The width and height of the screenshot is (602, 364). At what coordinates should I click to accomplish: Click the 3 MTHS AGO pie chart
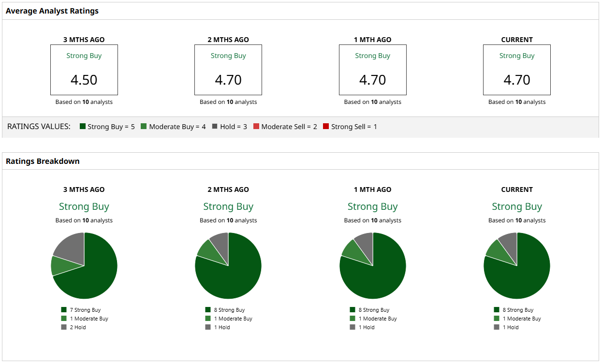point(84,266)
